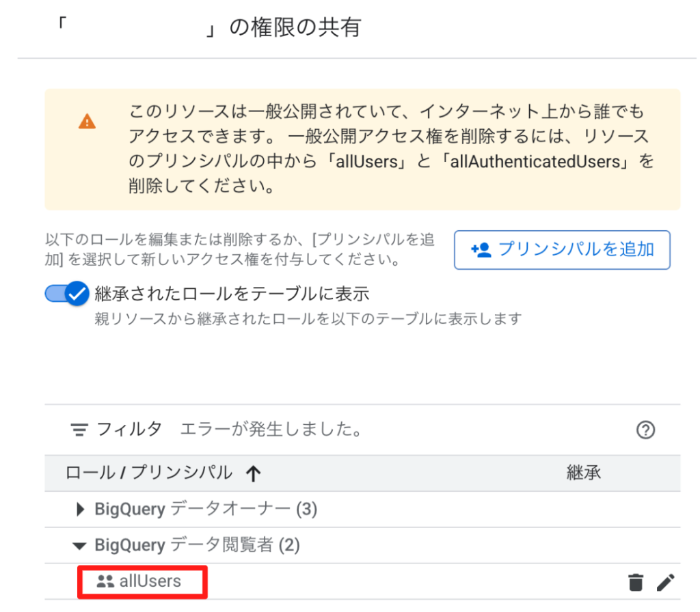700x612 pixels.
Task: Click the BigQuery データオーナー role row label
Action: [x=206, y=509]
